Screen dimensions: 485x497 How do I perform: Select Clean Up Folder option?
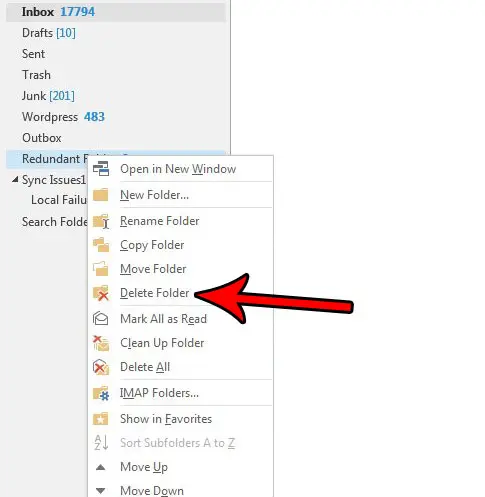(x=180, y=343)
